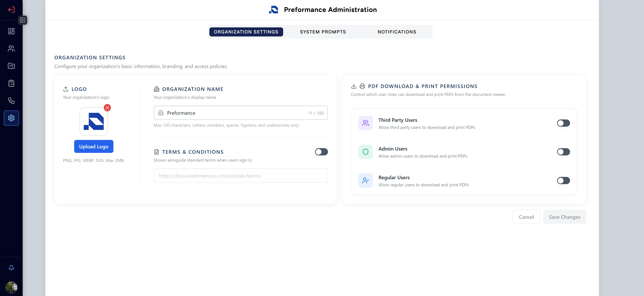Click the upload icon beside LOGO heading

66,89
